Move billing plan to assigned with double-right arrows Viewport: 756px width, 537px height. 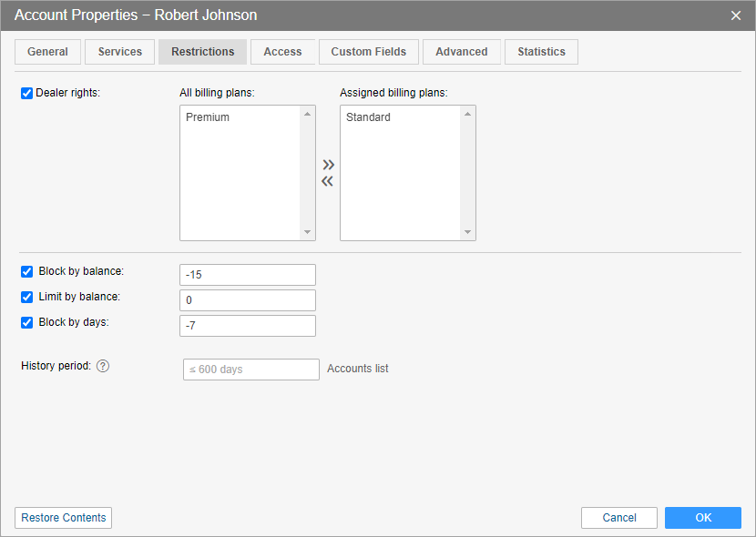(328, 165)
